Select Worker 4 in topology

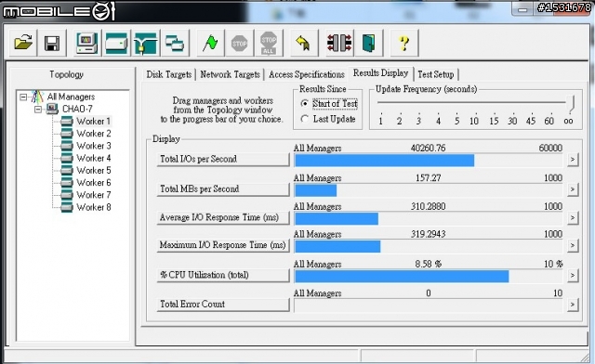[x=93, y=158]
